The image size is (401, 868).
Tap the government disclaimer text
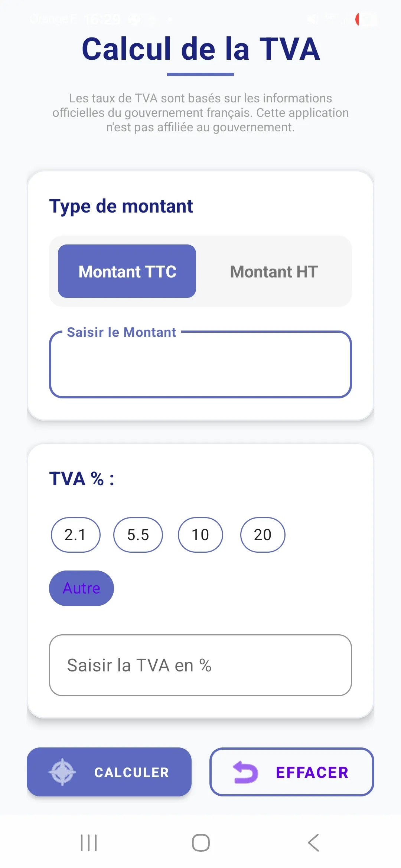(x=200, y=113)
